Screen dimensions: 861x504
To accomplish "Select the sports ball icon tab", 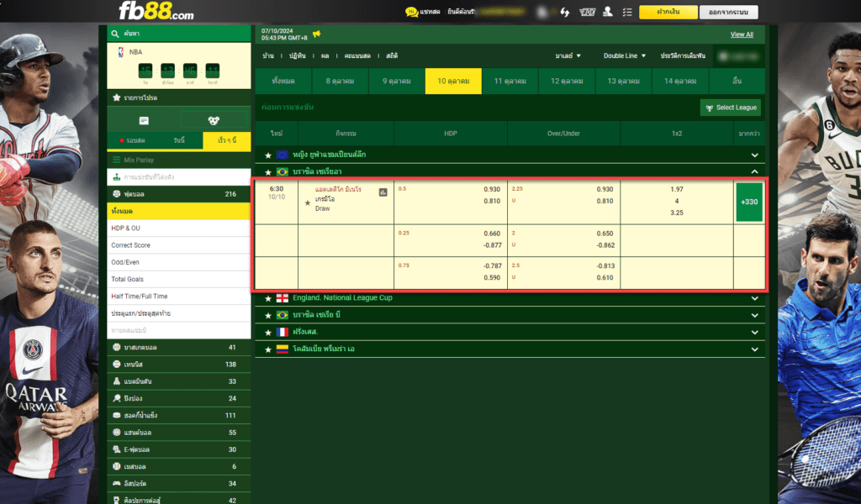I will click(x=214, y=121).
